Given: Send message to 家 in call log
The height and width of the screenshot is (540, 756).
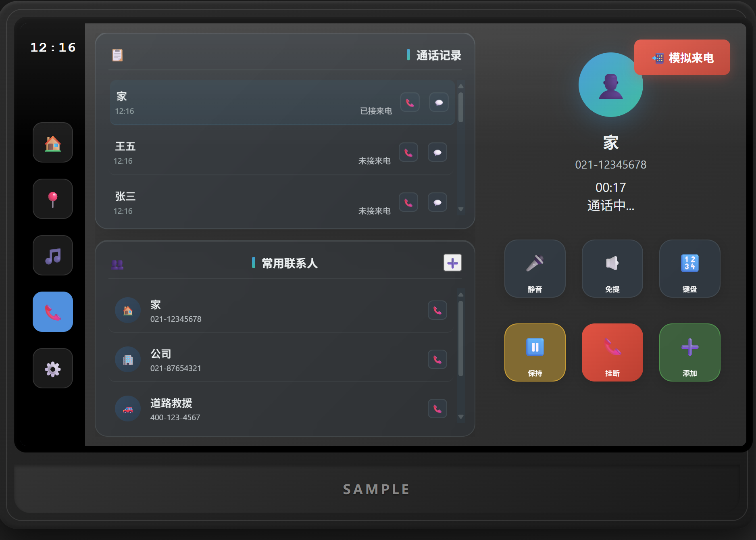Looking at the screenshot, I should (439, 102).
